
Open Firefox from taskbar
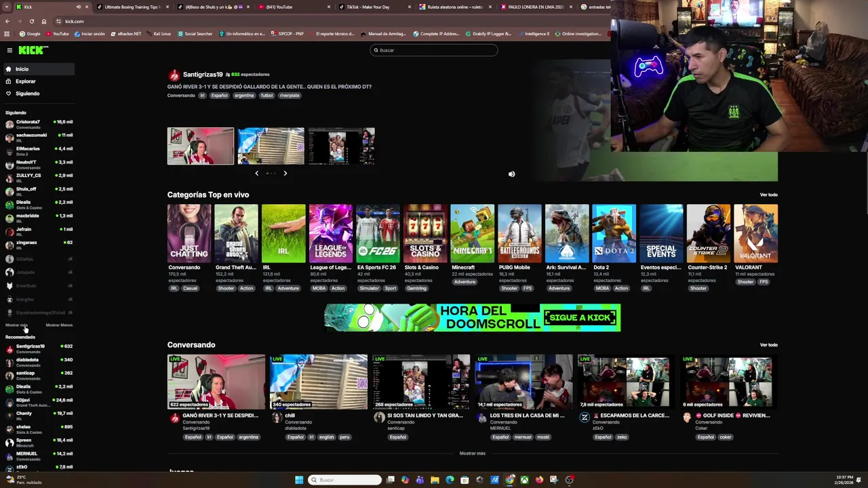coord(539,480)
